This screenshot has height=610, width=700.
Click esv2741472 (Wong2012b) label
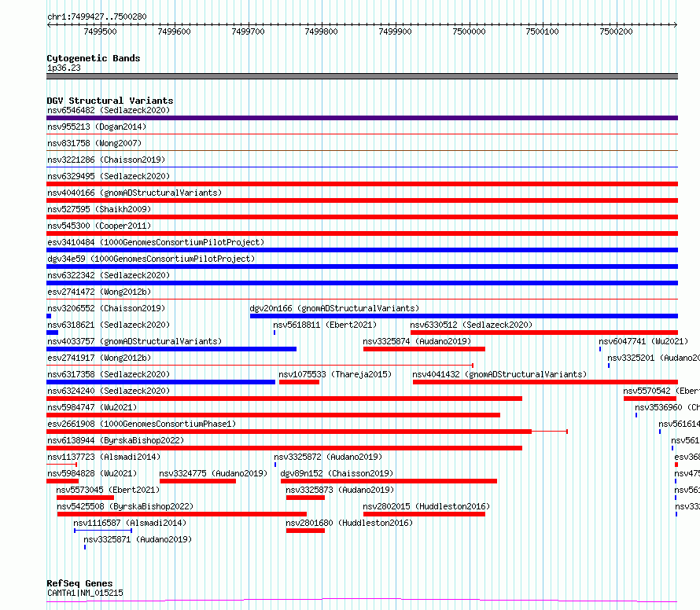[99, 292]
